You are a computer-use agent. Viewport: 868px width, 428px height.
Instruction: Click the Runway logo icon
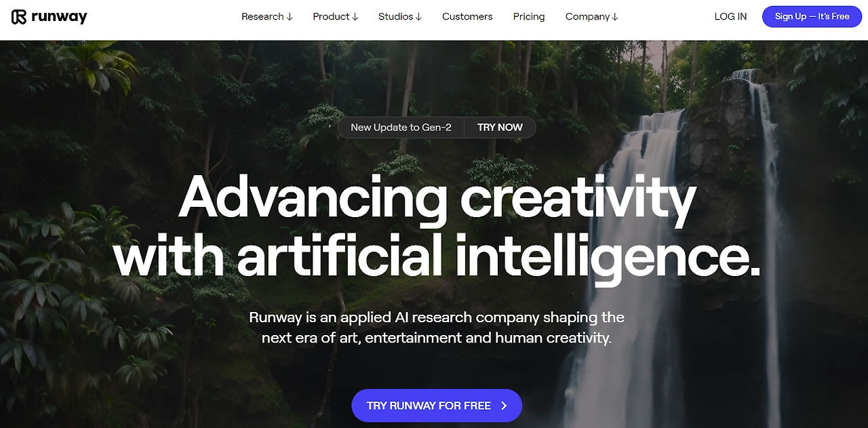[19, 17]
